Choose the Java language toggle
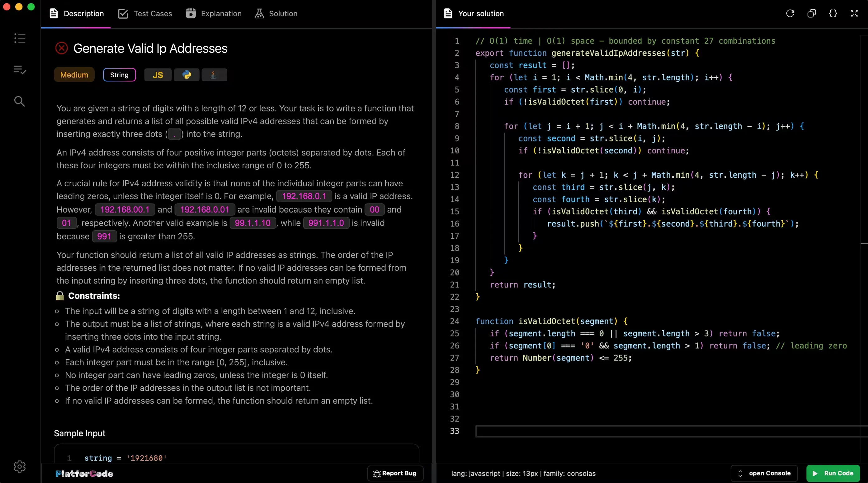The height and width of the screenshot is (483, 868). [x=214, y=75]
